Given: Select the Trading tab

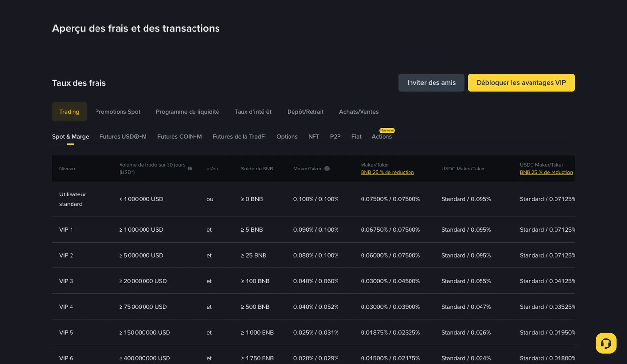Looking at the screenshot, I should (x=70, y=112).
